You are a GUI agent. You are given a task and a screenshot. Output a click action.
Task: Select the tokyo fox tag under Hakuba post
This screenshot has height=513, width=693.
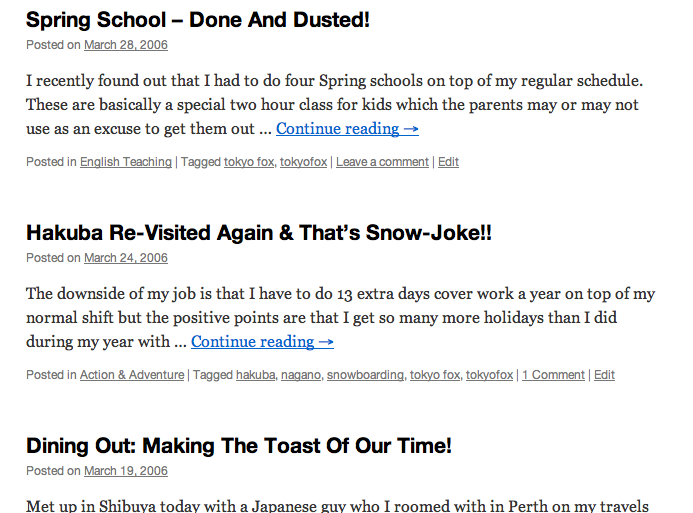pos(435,375)
